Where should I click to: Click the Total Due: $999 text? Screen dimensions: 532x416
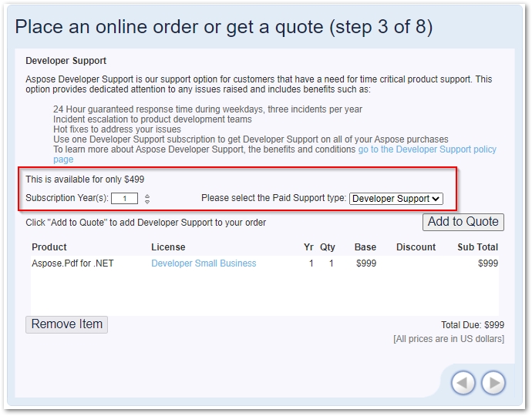(x=472, y=325)
